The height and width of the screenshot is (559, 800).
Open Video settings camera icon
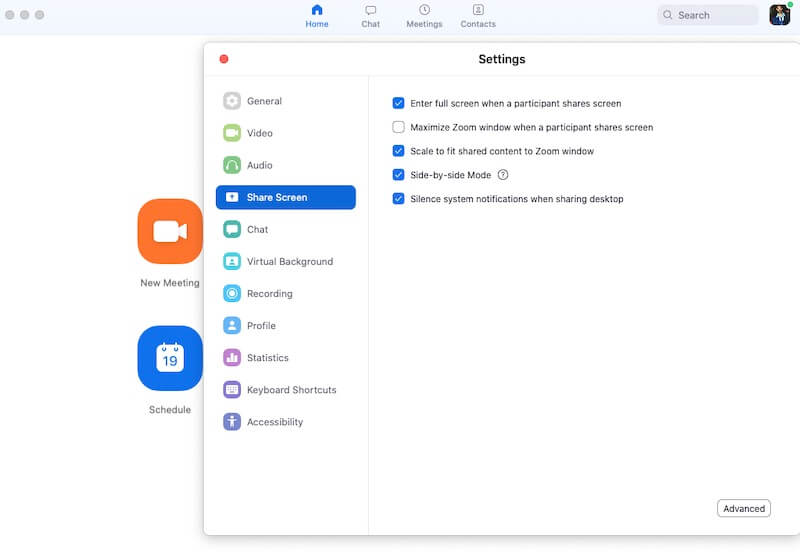(x=232, y=133)
